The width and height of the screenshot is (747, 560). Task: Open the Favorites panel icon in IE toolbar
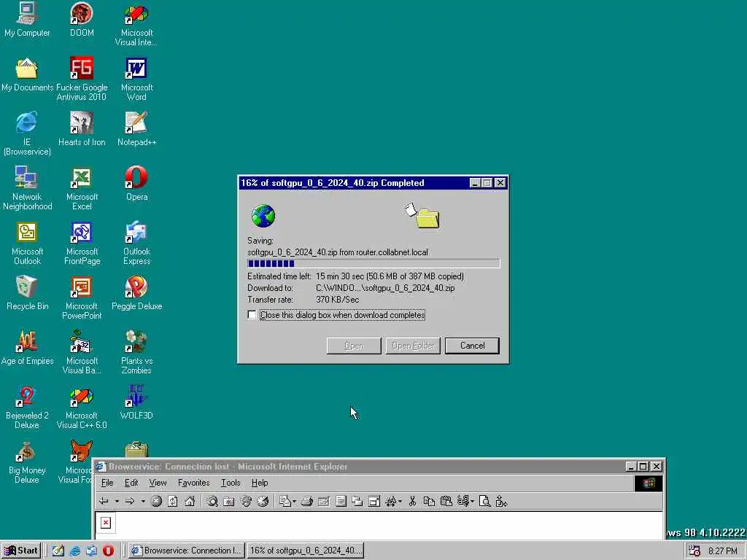229,501
